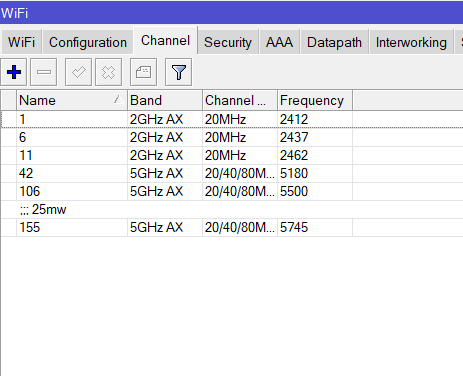The width and height of the screenshot is (463, 376).
Task: Click 20MHz width in row 11
Action: tap(225, 155)
